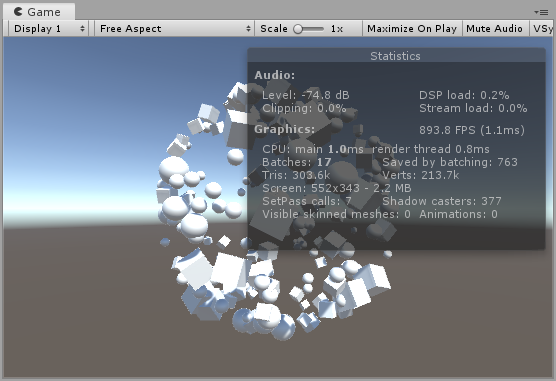Click the Scale label
Image resolution: width=556 pixels, height=381 pixels.
(x=274, y=28)
